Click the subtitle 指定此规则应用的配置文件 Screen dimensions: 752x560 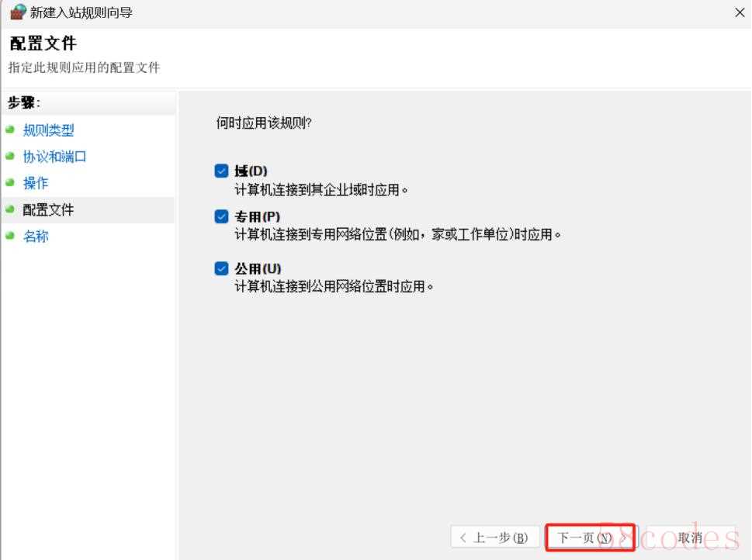pyautogui.click(x=84, y=67)
